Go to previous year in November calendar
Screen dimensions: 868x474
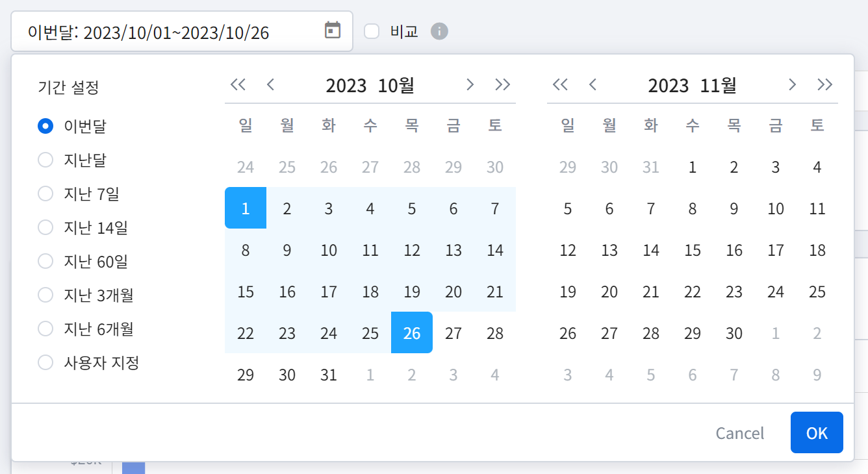[560, 84]
